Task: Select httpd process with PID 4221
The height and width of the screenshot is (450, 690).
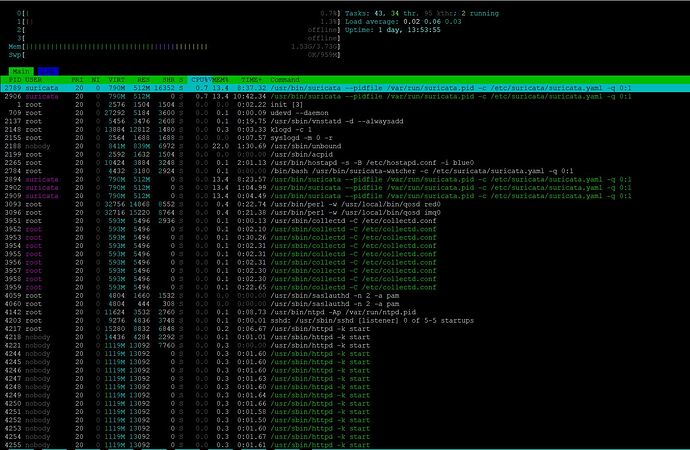Action: 187,345
